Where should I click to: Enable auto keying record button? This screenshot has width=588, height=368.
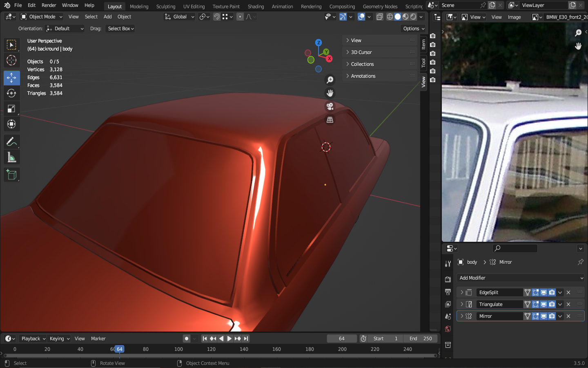click(x=187, y=339)
